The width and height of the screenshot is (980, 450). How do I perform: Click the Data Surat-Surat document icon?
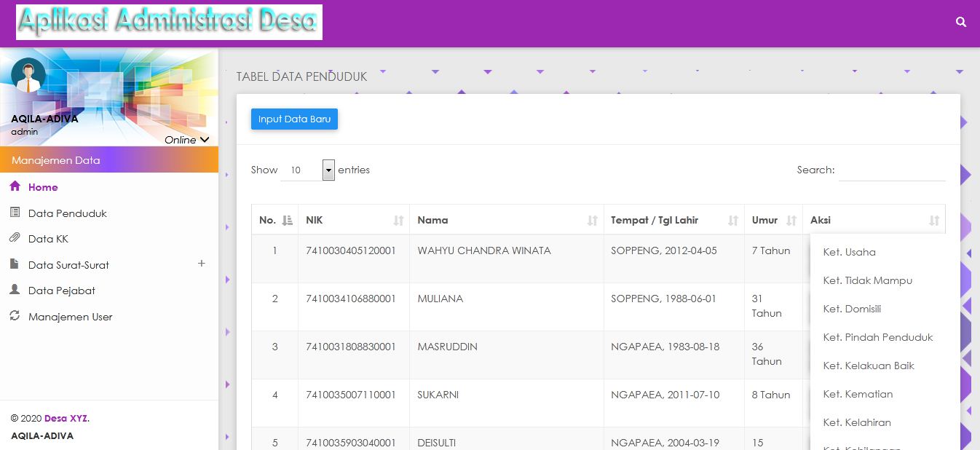[x=16, y=264]
